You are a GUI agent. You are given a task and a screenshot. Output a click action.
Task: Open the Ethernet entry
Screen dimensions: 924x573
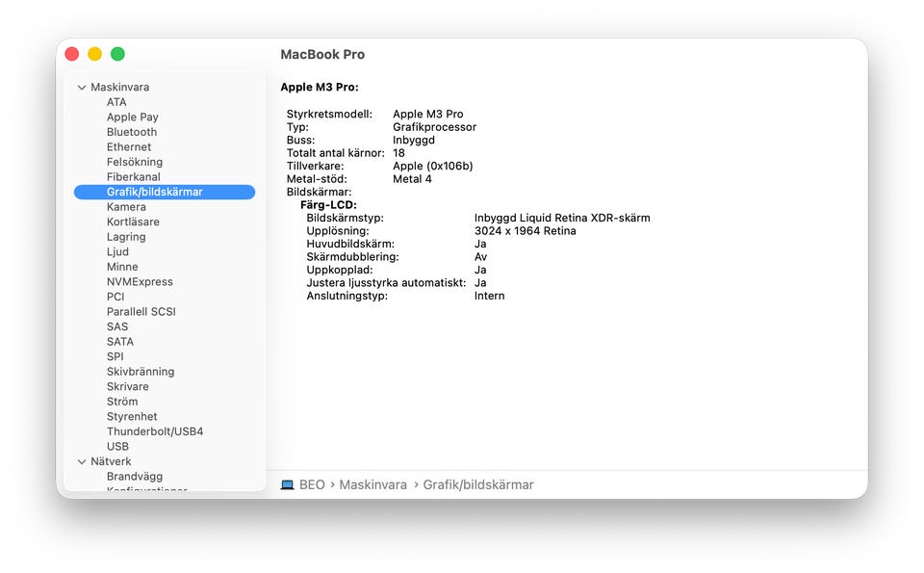tap(128, 146)
